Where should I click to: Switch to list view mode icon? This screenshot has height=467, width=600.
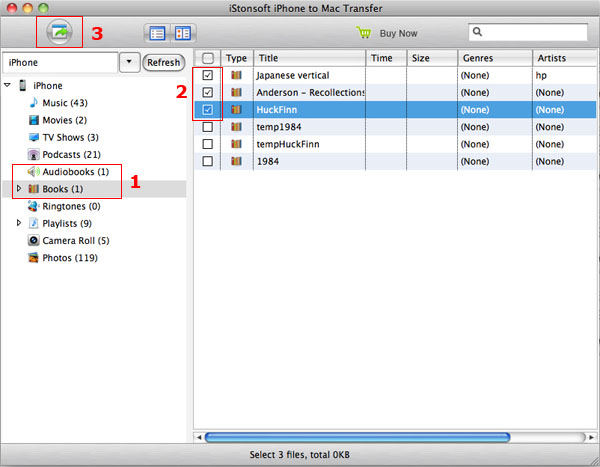(157, 33)
